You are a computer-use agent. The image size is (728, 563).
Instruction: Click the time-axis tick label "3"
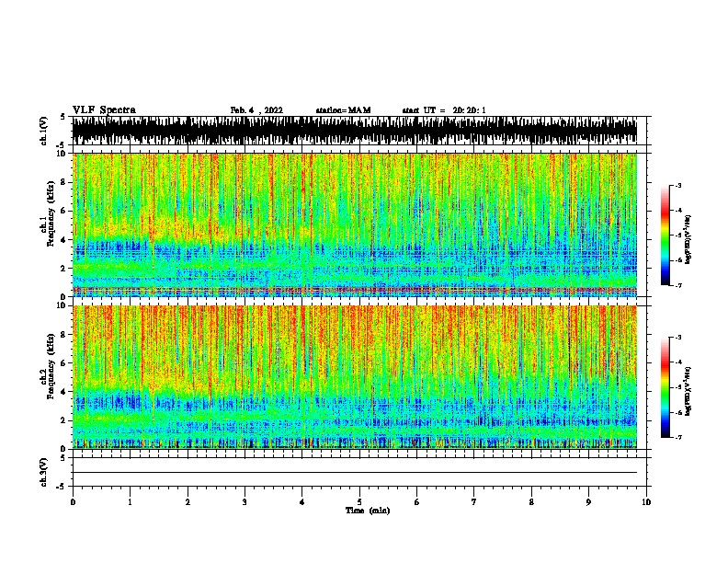[245, 502]
